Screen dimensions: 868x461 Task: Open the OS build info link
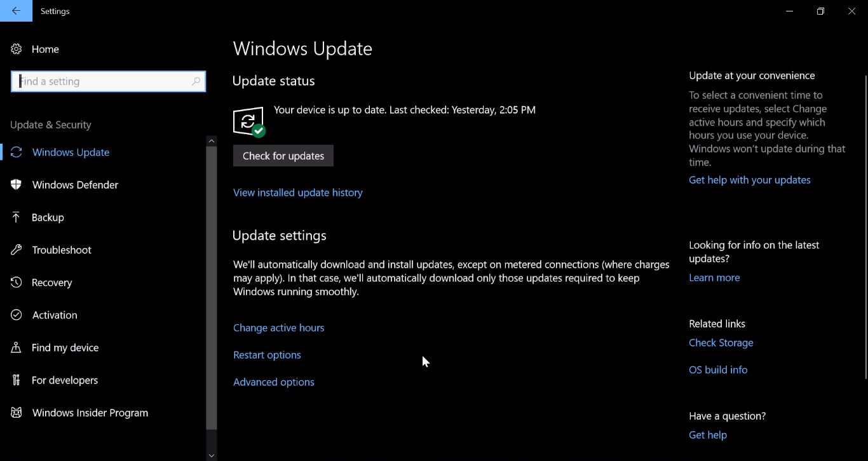pyautogui.click(x=718, y=370)
